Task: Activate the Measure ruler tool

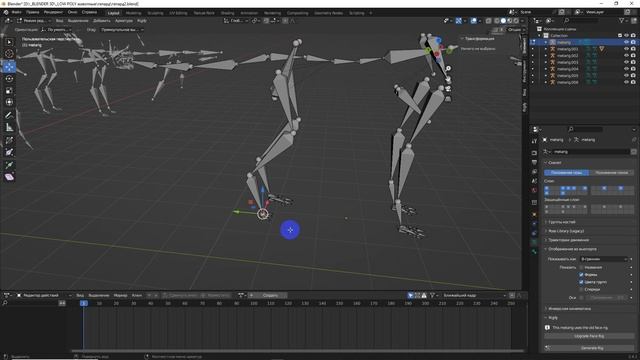Action: [9, 128]
